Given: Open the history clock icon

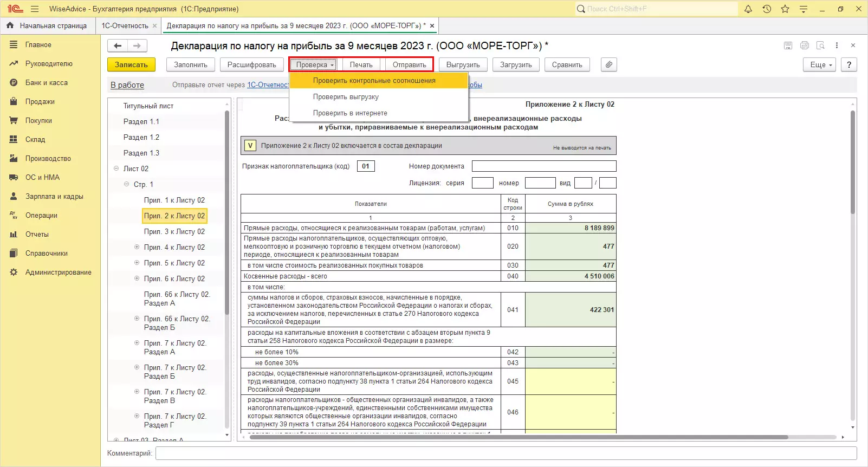Looking at the screenshot, I should [767, 9].
